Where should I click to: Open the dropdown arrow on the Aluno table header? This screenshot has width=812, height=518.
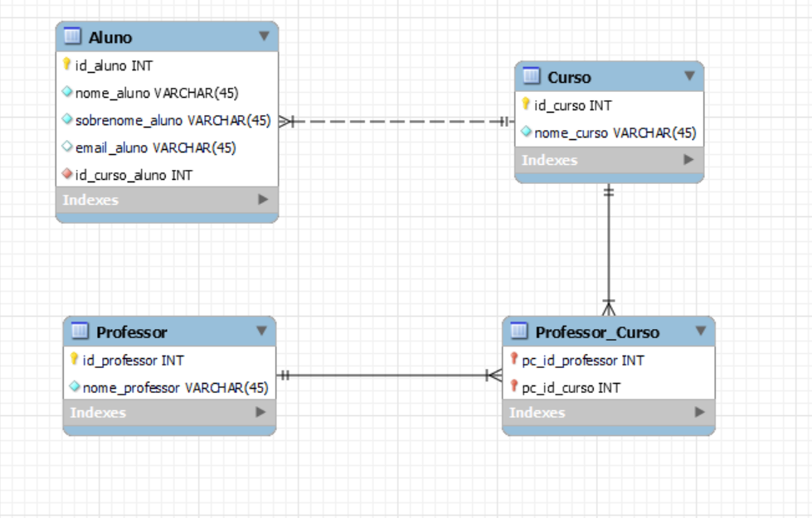(x=264, y=36)
